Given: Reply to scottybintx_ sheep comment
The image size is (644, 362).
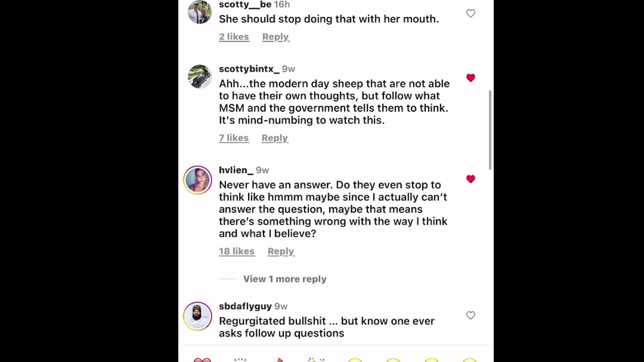Looking at the screenshot, I should point(275,138).
